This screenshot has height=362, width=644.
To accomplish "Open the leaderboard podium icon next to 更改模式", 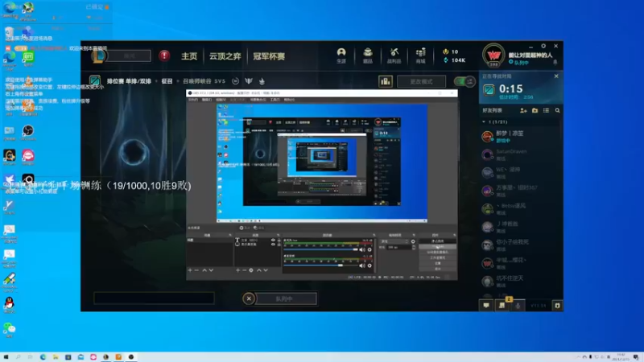I will click(386, 81).
